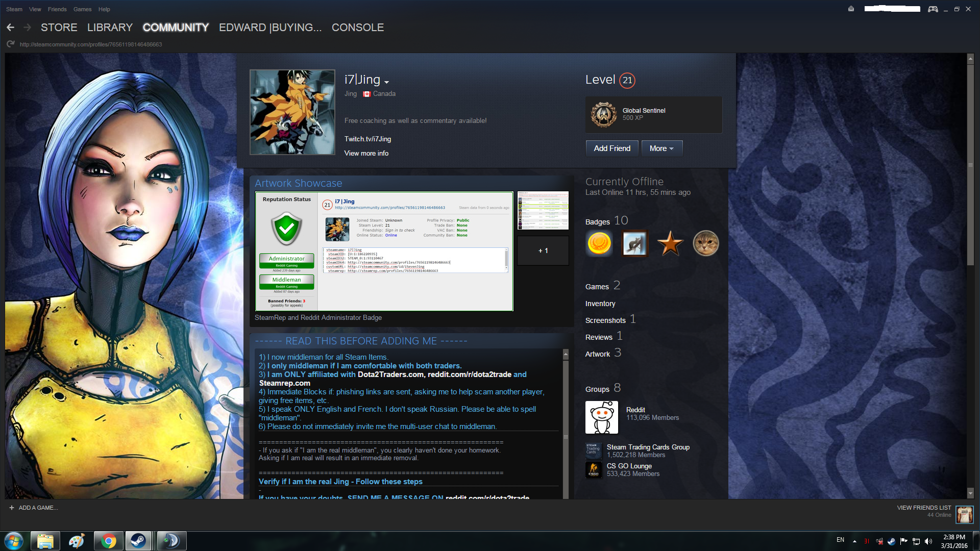Click View more info link
Image resolution: width=980 pixels, height=551 pixels.
366,153
